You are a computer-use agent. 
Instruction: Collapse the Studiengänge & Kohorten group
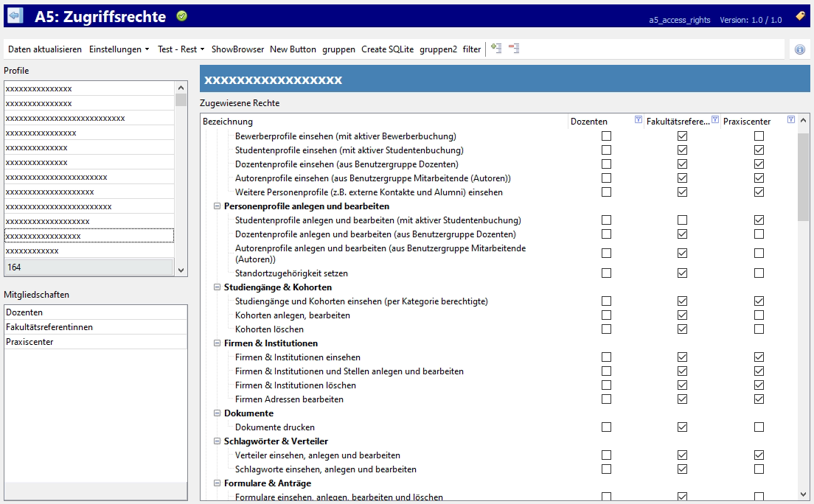218,287
